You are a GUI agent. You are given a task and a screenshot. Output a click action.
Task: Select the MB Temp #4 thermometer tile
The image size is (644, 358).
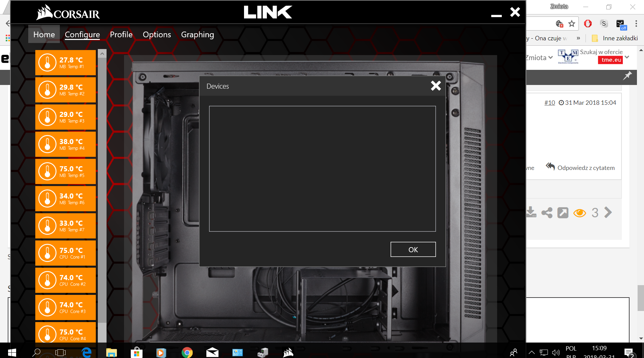[66, 144]
